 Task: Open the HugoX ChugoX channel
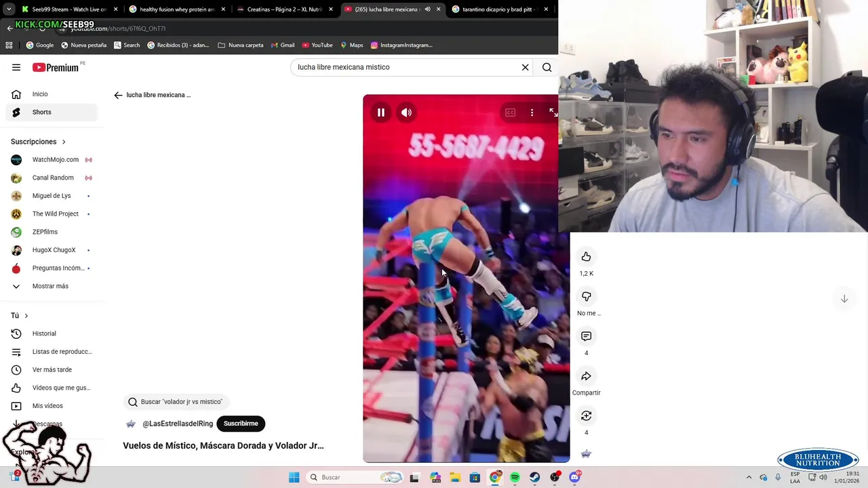(52, 250)
